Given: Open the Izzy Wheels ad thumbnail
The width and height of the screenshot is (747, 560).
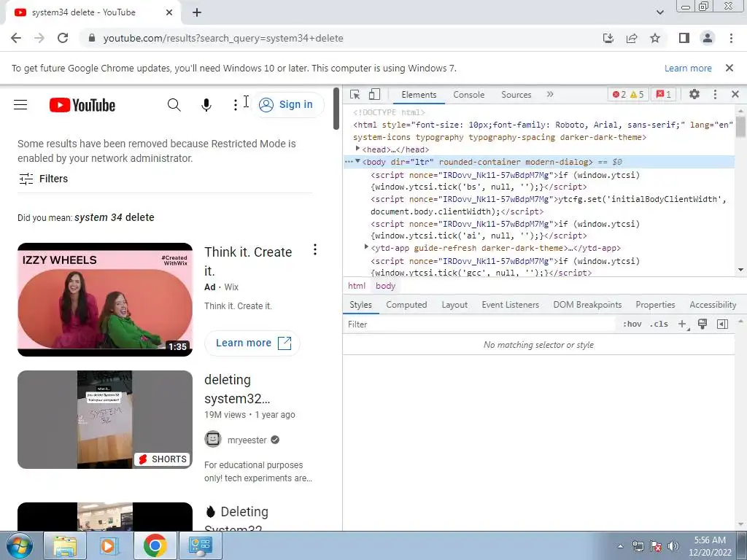Looking at the screenshot, I should [105, 300].
